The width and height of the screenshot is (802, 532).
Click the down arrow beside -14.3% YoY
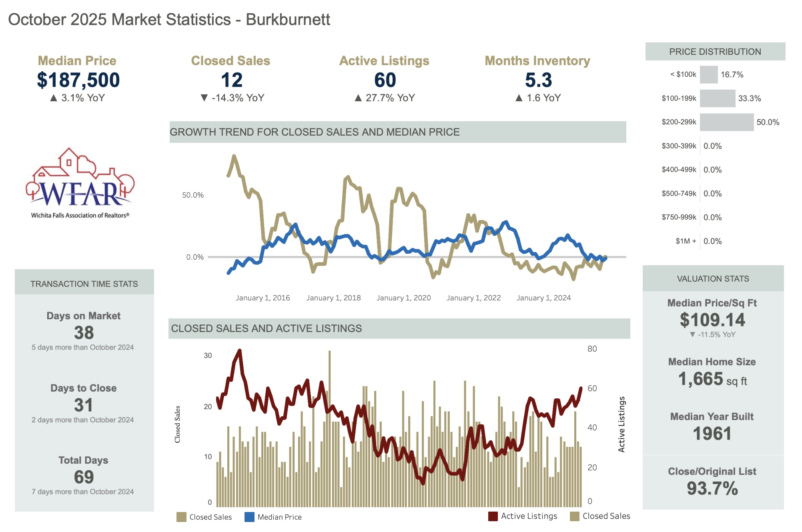(x=204, y=98)
